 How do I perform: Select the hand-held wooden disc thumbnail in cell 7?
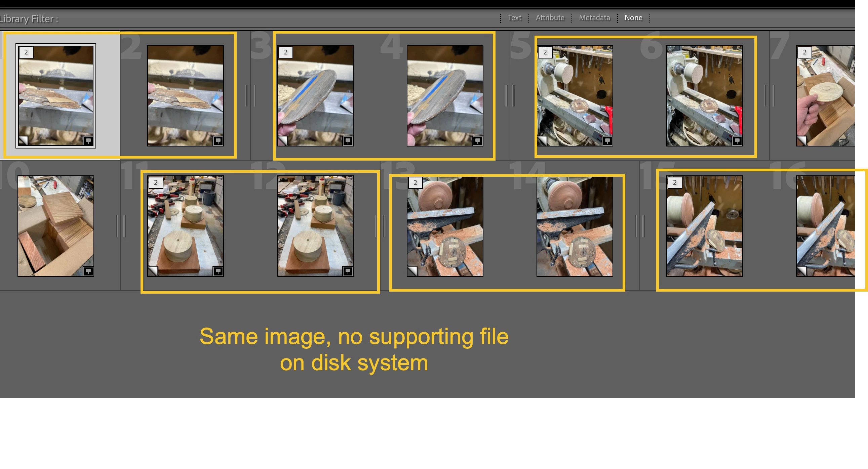click(826, 96)
